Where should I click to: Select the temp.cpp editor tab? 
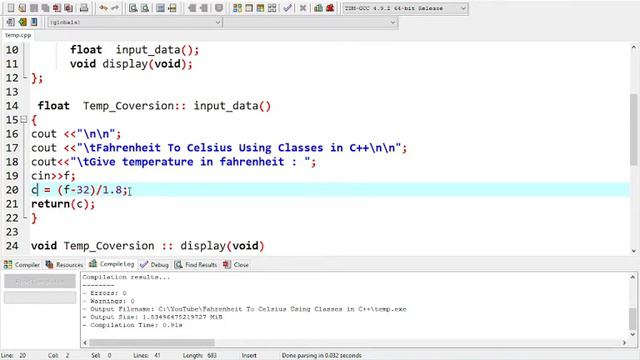(x=18, y=35)
